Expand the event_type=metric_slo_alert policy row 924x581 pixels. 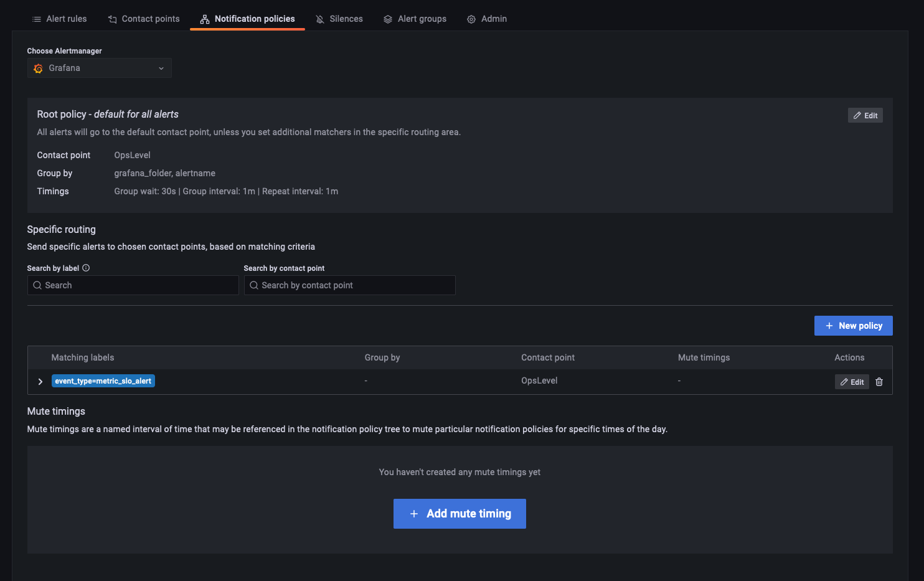tap(40, 381)
